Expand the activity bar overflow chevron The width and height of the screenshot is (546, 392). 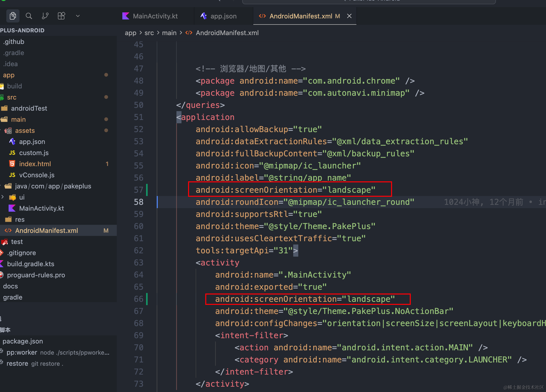click(x=78, y=16)
